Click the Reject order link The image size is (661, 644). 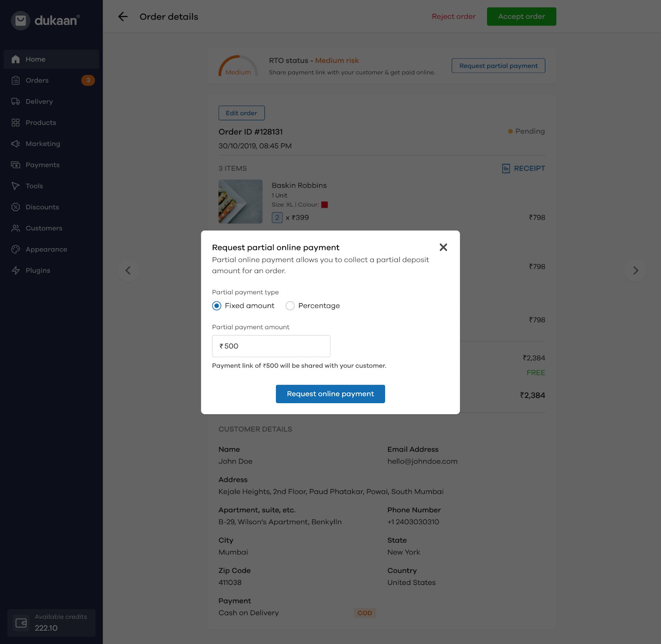pyautogui.click(x=454, y=17)
